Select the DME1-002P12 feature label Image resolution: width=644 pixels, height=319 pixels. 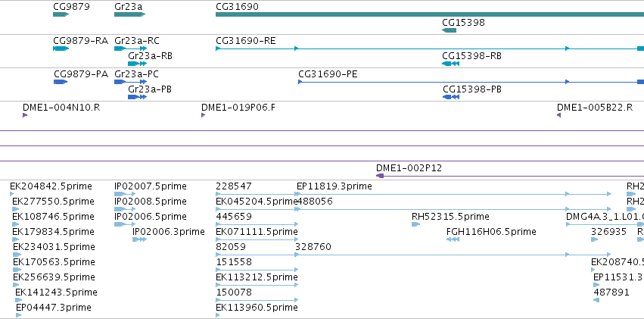click(409, 168)
